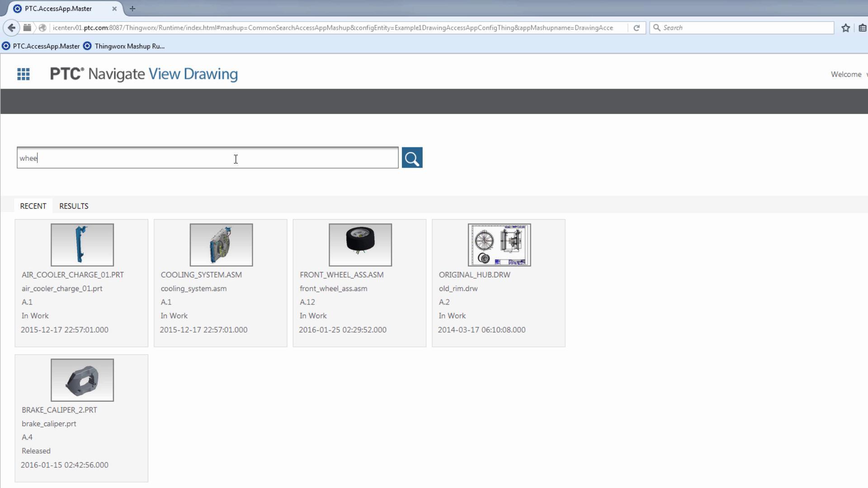Open the bookmarks list icon beside the star
This screenshot has height=488, width=868.
862,28
